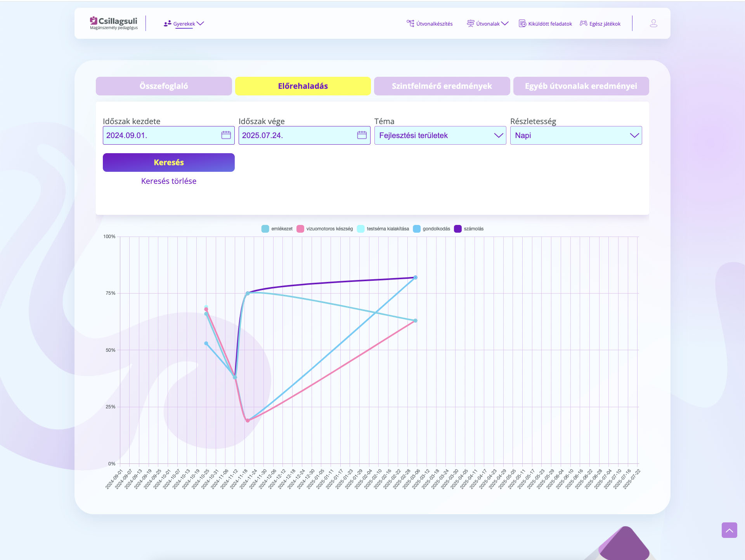Open the Részletesség dropdown
Screen dimensions: 745x560
click(x=576, y=135)
